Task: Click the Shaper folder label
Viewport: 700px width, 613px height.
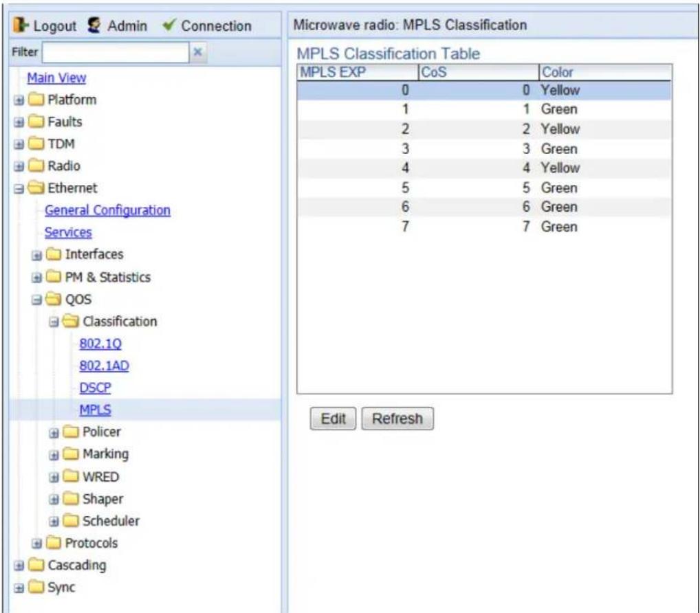Action: (102, 498)
